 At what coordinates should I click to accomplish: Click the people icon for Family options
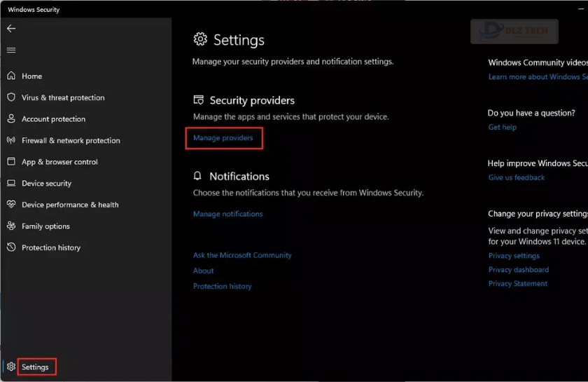pyautogui.click(x=11, y=226)
